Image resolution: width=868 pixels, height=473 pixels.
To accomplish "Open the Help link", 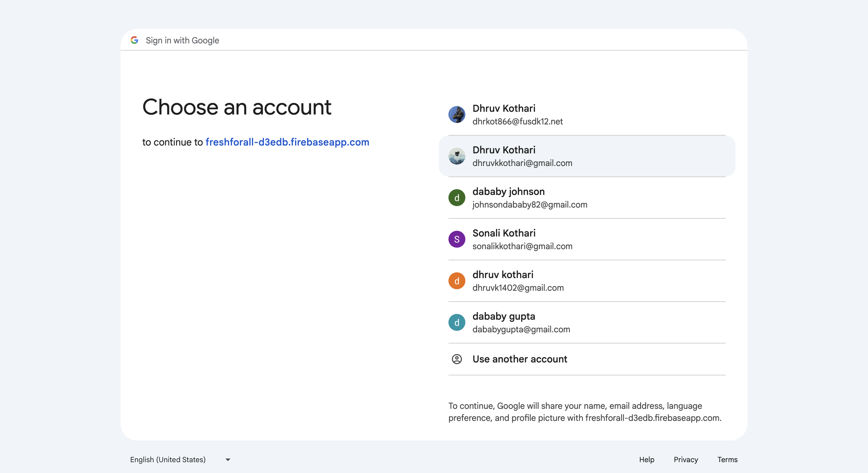I will (x=646, y=459).
